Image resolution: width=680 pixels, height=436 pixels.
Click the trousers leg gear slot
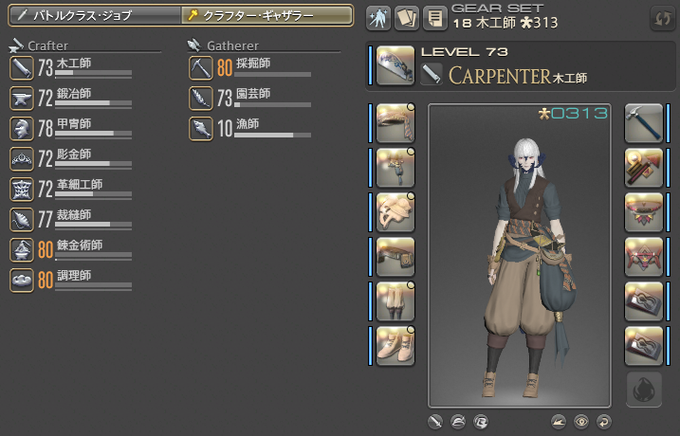pyautogui.click(x=395, y=301)
